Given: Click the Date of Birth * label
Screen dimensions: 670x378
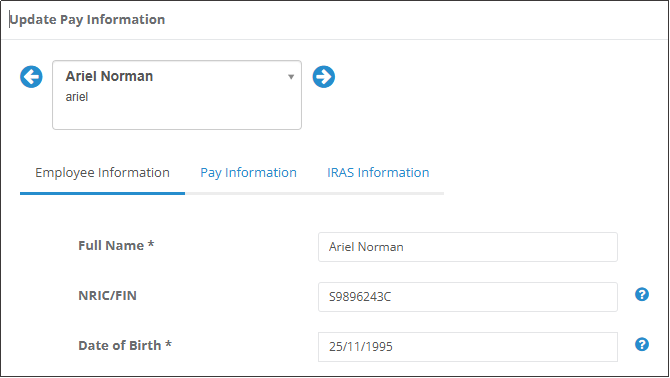Looking at the screenshot, I should [125, 346].
